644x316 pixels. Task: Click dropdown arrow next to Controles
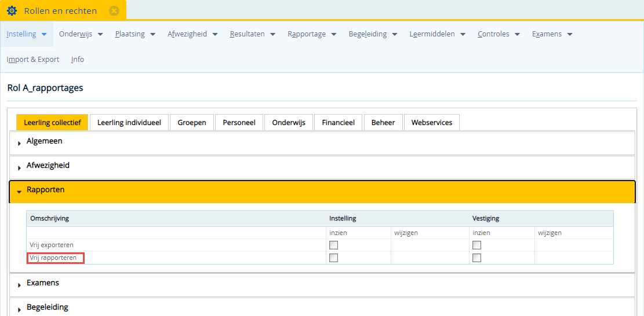tap(517, 34)
